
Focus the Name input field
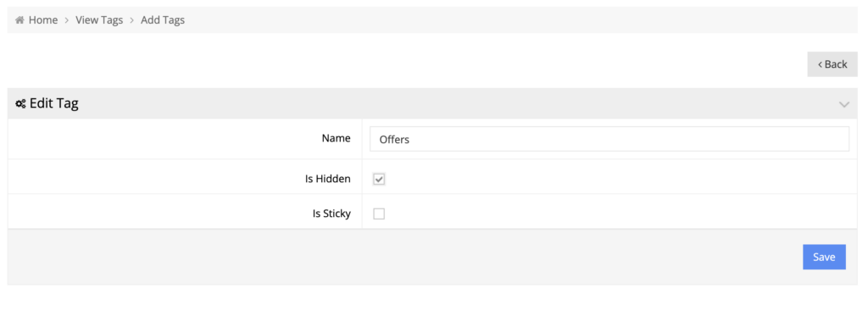[x=609, y=140]
